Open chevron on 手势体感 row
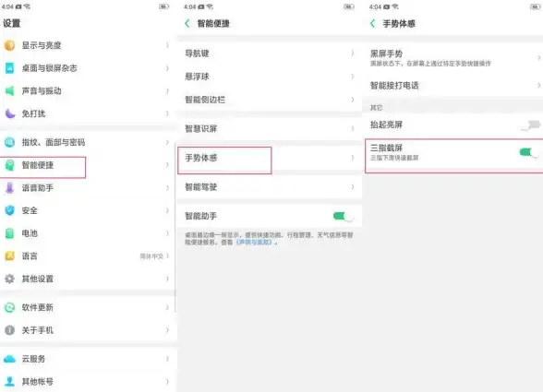 click(x=353, y=158)
